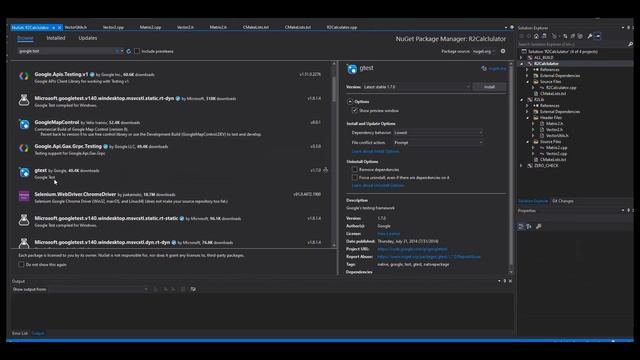Click the GoogleMapControl package icon

(24, 124)
